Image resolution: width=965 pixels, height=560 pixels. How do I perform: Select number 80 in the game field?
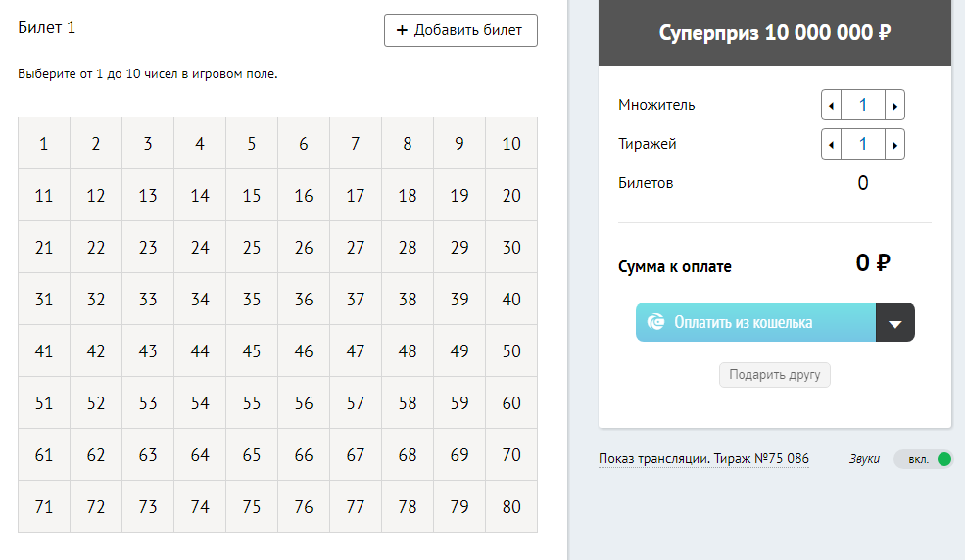(511, 506)
